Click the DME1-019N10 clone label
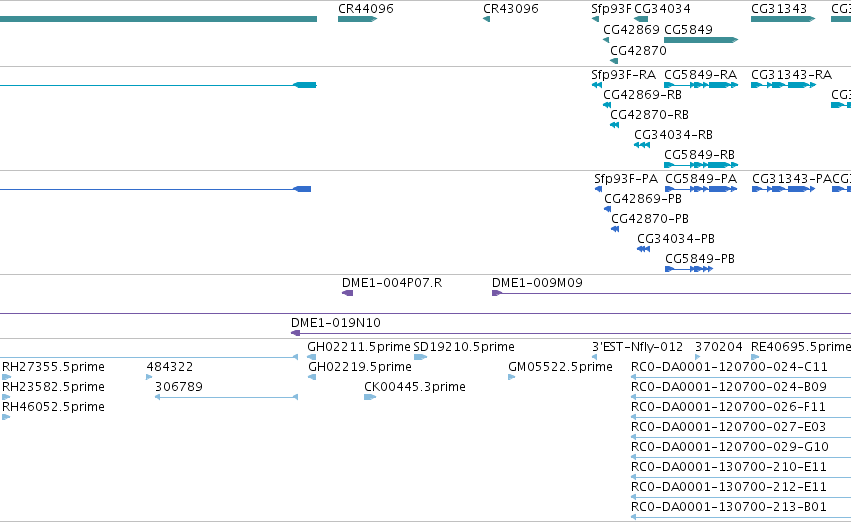851x522 pixels. 335,323
